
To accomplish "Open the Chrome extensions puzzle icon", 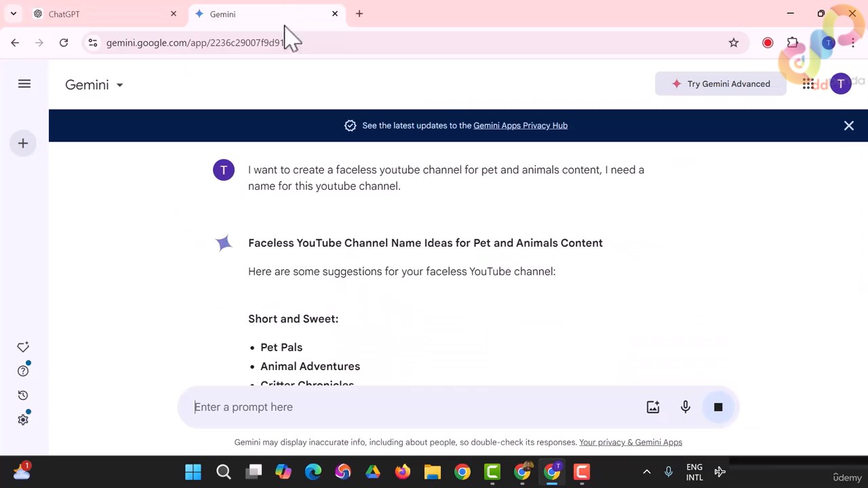I will pos(793,43).
